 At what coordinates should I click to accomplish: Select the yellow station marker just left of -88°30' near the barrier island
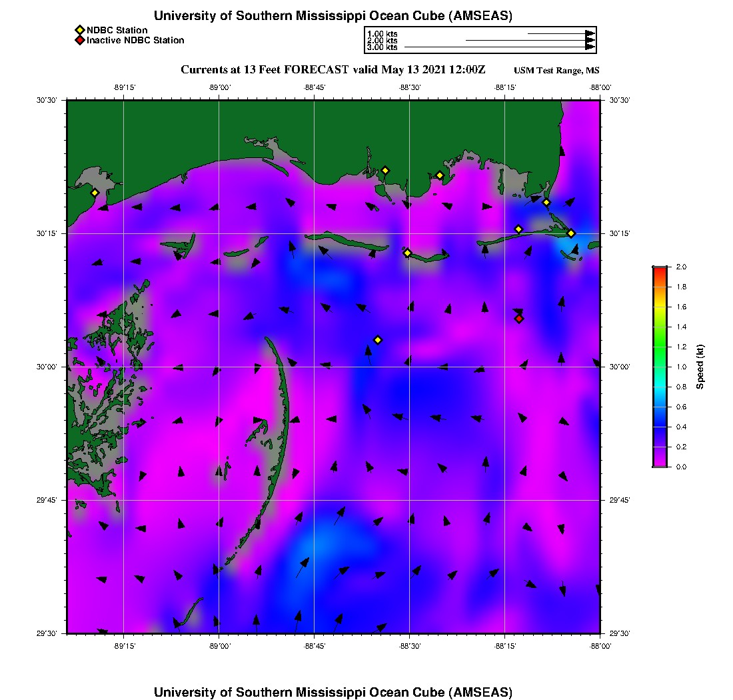click(407, 253)
